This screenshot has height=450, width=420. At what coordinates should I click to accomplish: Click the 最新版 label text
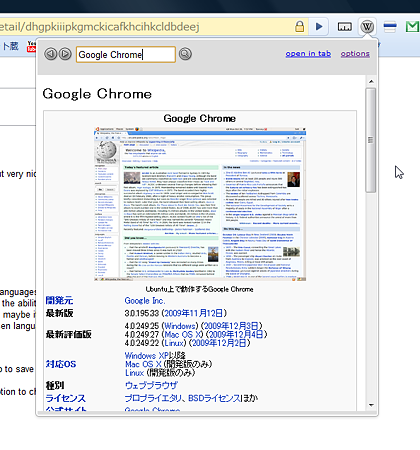(60, 313)
